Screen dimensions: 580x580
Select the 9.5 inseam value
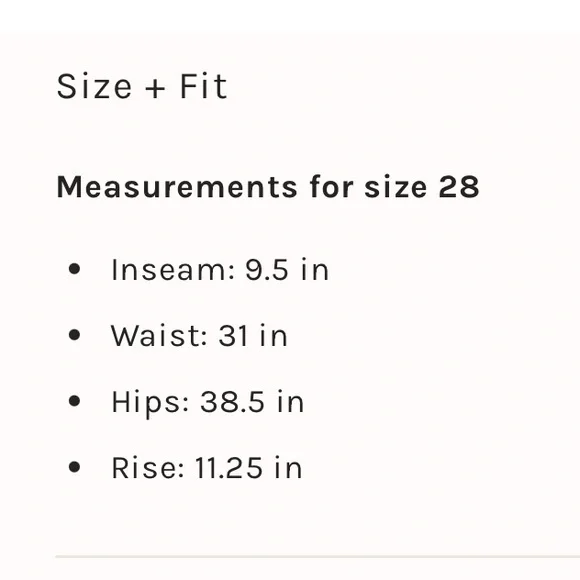(266, 270)
